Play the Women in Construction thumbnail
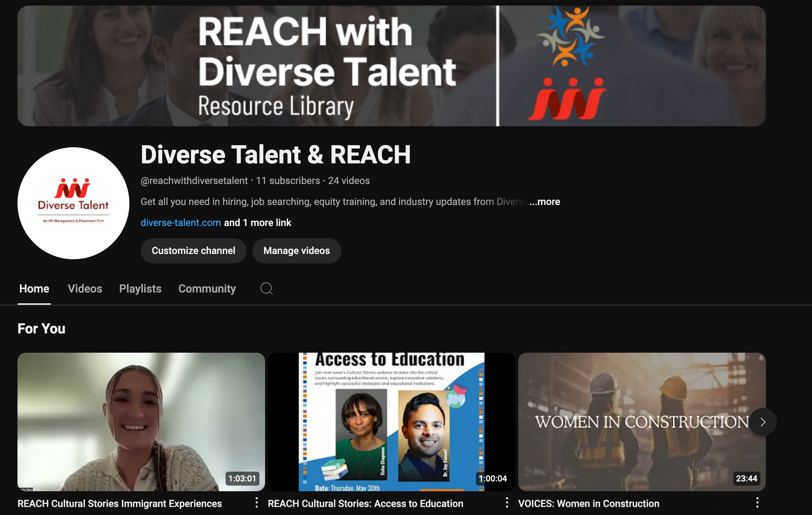Viewport: 812px width, 515px height. (x=642, y=422)
